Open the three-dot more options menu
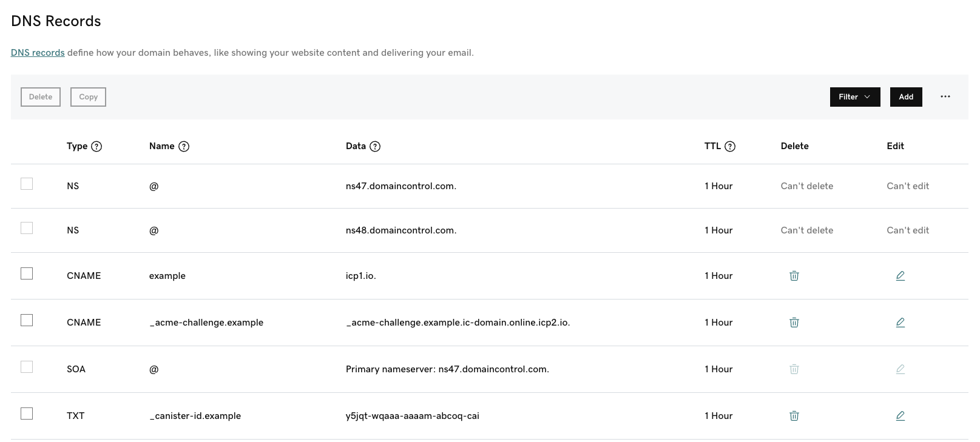 pyautogui.click(x=945, y=96)
